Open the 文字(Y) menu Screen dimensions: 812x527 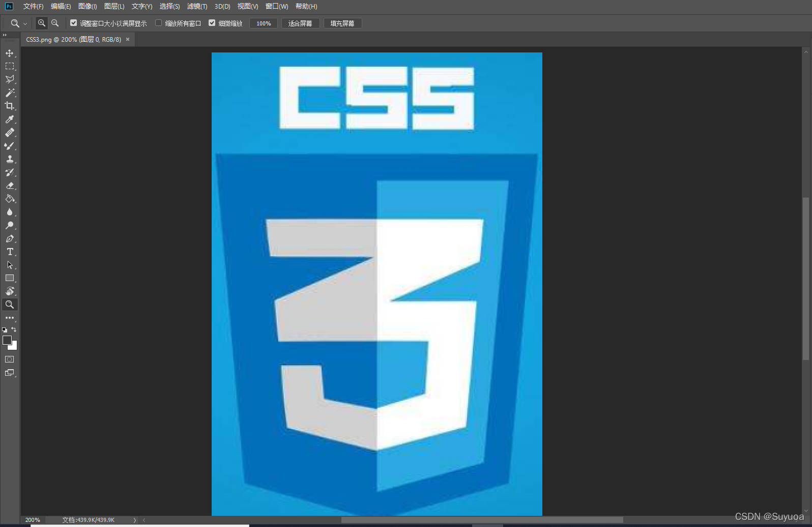pyautogui.click(x=141, y=6)
